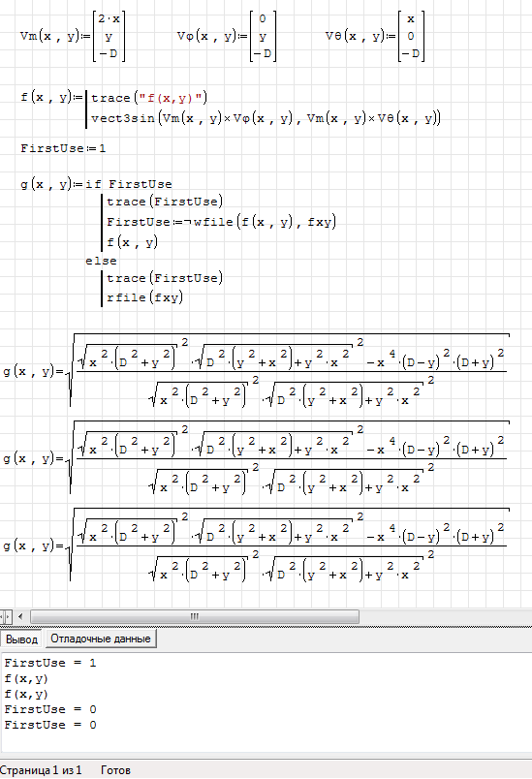
Task: Click the horizontal scrollbar left arrow
Action: click(20, 616)
